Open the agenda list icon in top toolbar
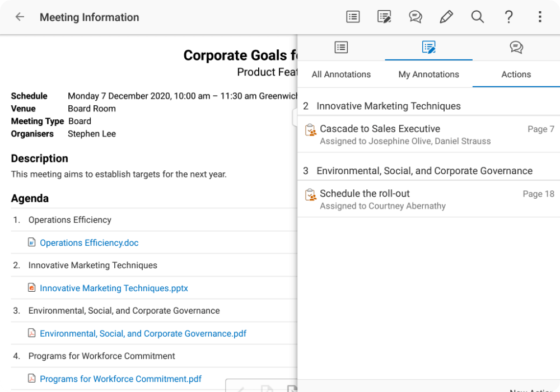Screen dimensions: 560x392 click(x=353, y=17)
